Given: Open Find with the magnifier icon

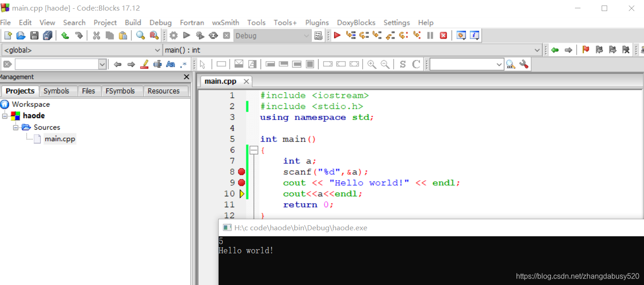Looking at the screenshot, I should pos(140,35).
